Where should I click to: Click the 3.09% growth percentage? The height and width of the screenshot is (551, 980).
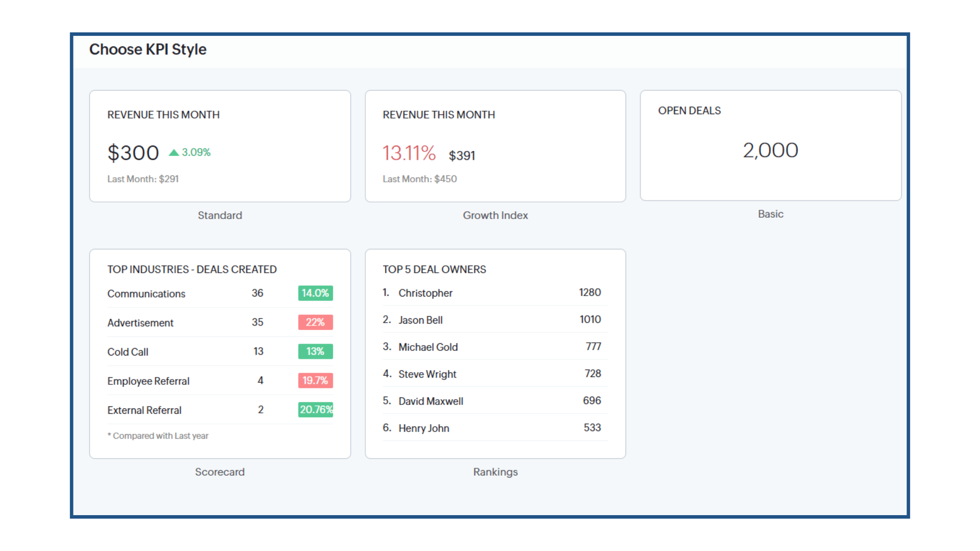click(196, 152)
